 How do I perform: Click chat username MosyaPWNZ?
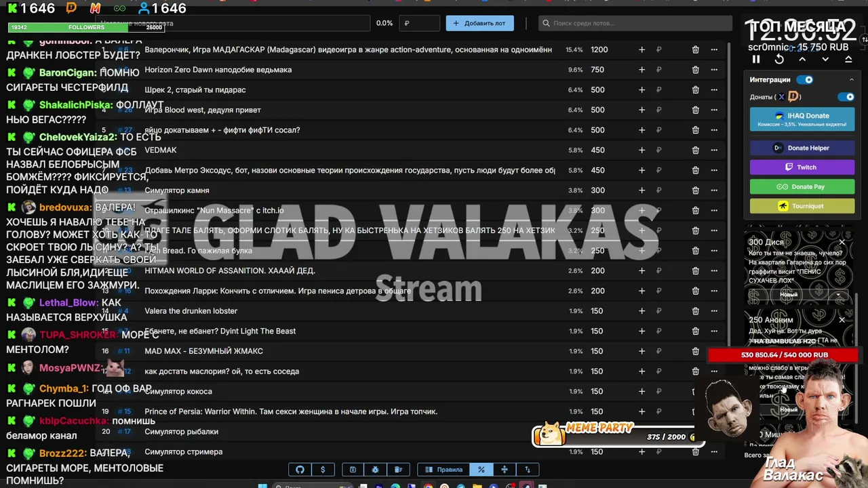pyautogui.click(x=71, y=368)
